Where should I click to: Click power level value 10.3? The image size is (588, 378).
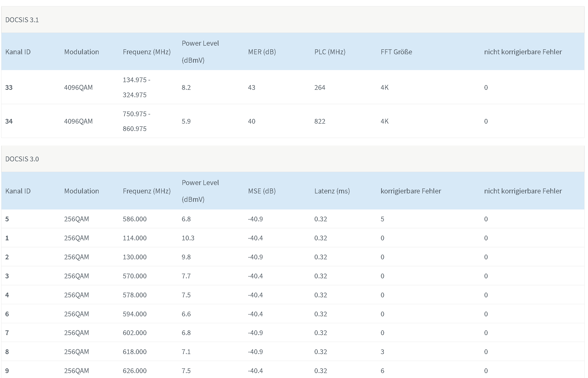[188, 238]
